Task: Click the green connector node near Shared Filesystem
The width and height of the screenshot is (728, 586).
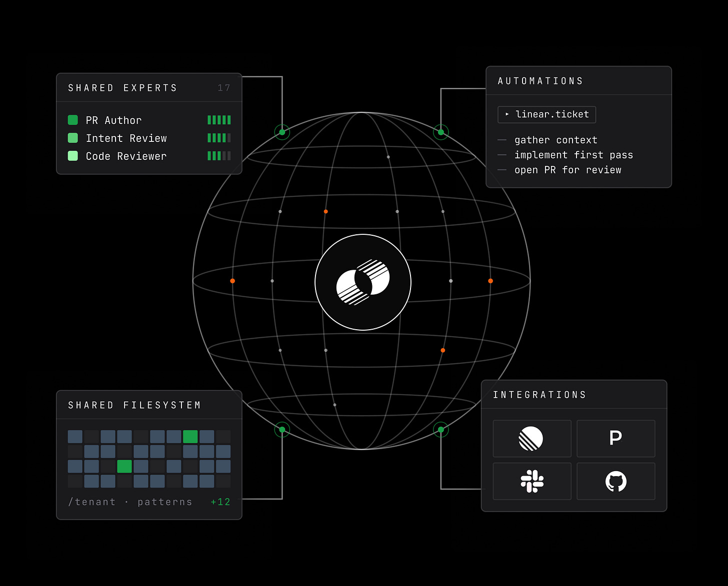Action: click(x=282, y=430)
